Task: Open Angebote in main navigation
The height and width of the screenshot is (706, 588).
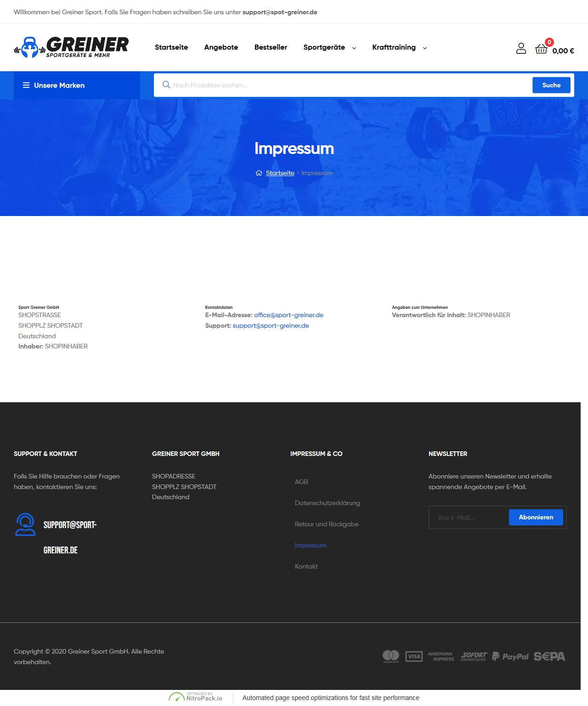Action: pos(221,47)
